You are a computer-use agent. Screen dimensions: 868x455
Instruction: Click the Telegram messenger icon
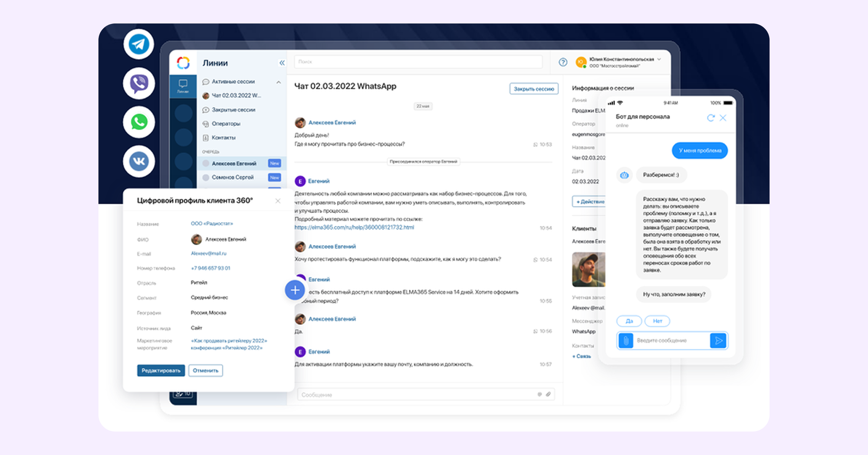coord(139,44)
